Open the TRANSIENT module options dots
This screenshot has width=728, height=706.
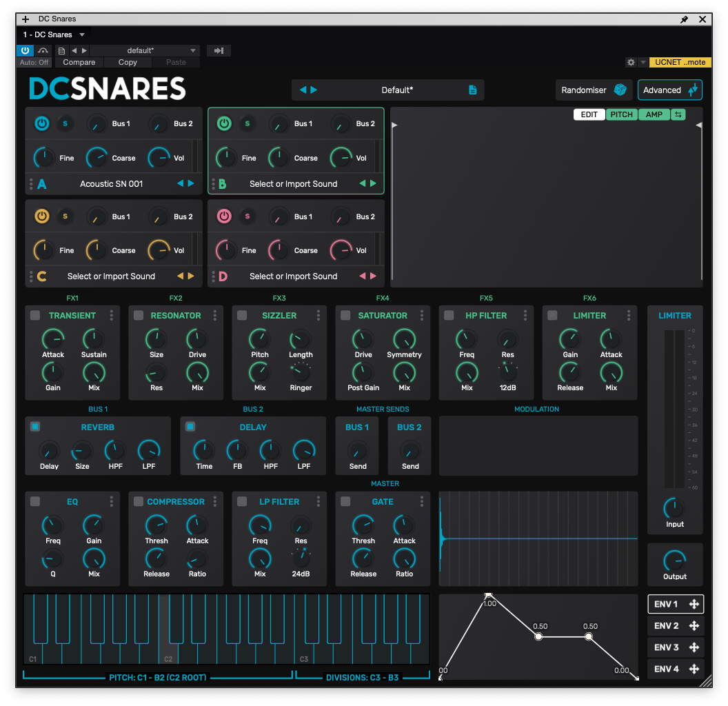[112, 315]
